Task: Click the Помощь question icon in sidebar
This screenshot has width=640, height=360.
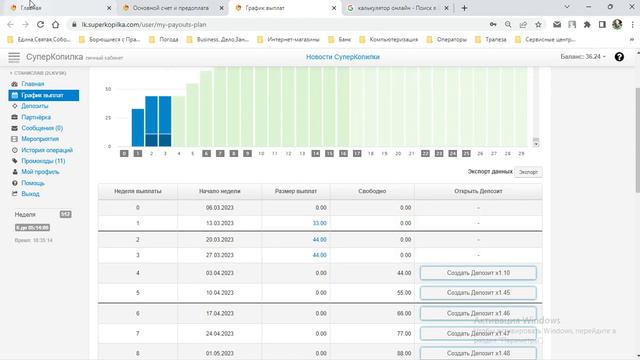Action: tap(15, 183)
